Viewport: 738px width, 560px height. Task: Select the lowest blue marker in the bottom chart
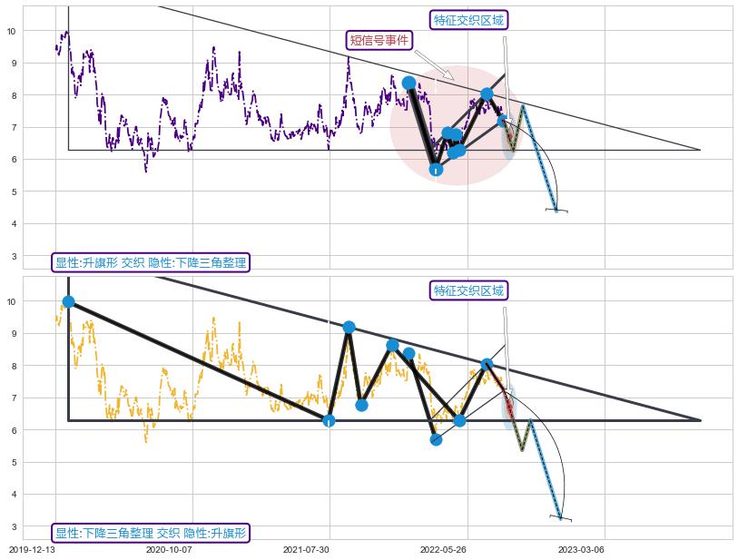click(x=436, y=439)
